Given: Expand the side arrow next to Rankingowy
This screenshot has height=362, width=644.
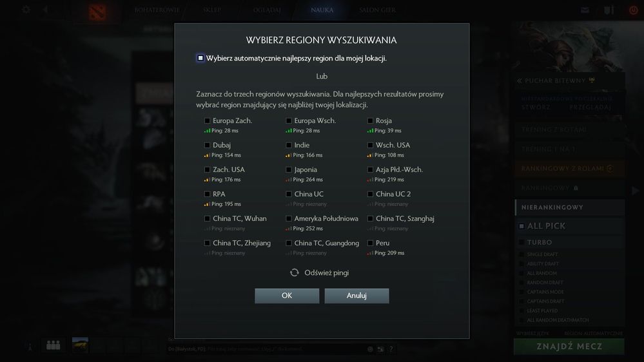Looking at the screenshot, I should [635, 191].
